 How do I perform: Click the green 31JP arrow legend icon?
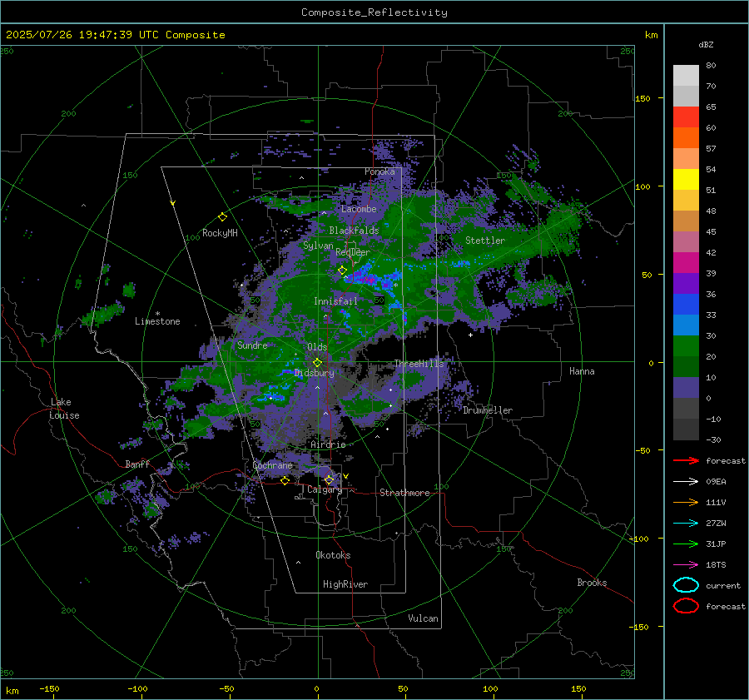tap(686, 544)
